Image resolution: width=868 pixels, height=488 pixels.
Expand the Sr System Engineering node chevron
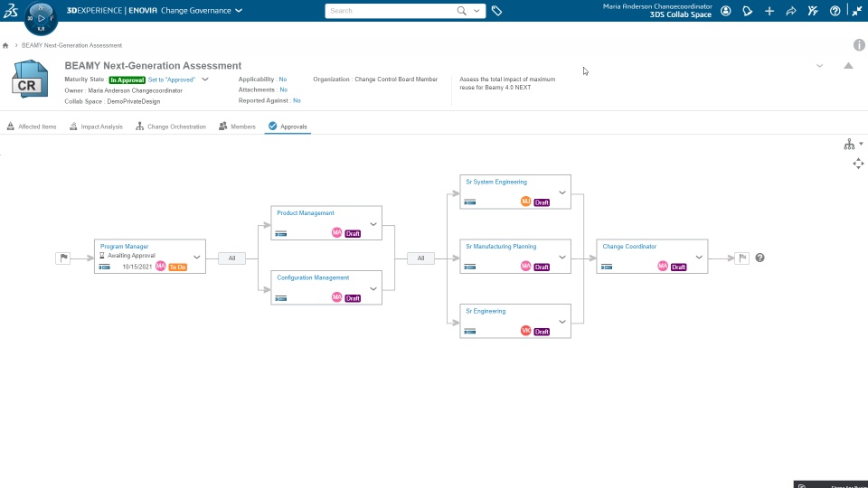pos(561,192)
